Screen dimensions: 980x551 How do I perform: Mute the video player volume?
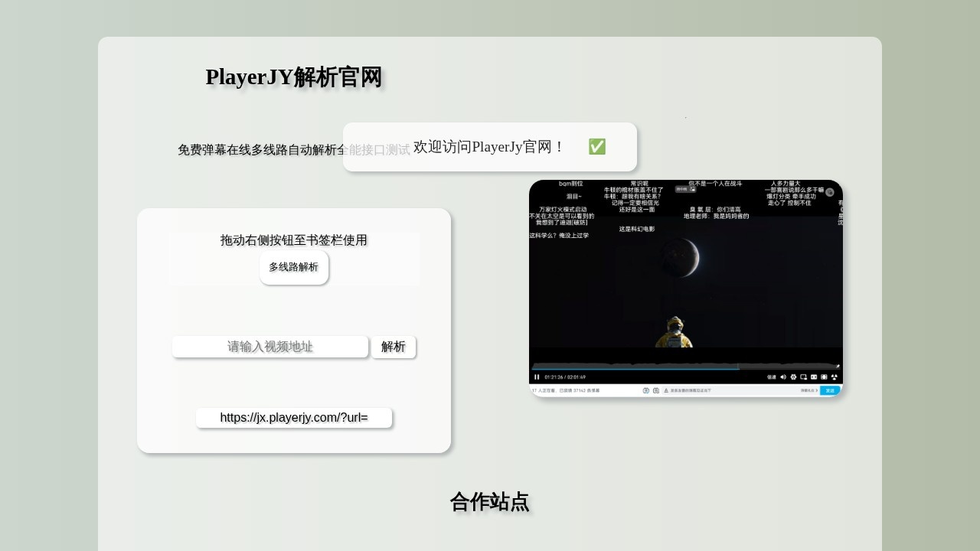click(783, 377)
